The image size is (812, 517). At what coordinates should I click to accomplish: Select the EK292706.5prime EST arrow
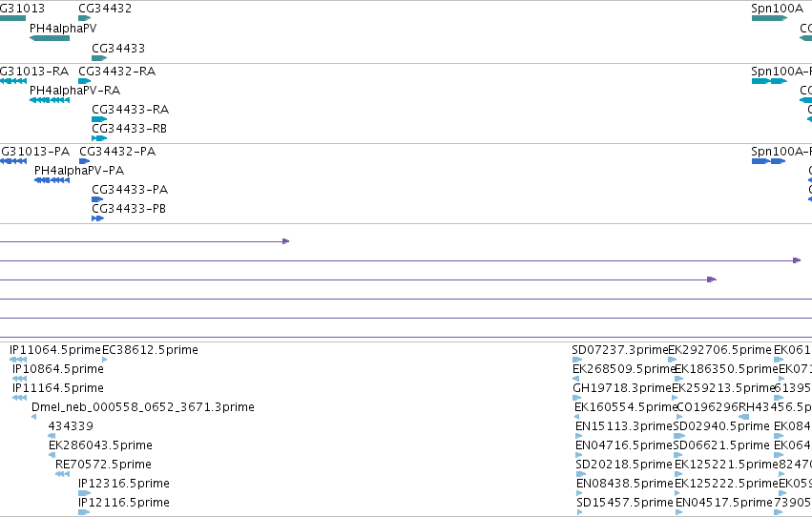[672, 360]
